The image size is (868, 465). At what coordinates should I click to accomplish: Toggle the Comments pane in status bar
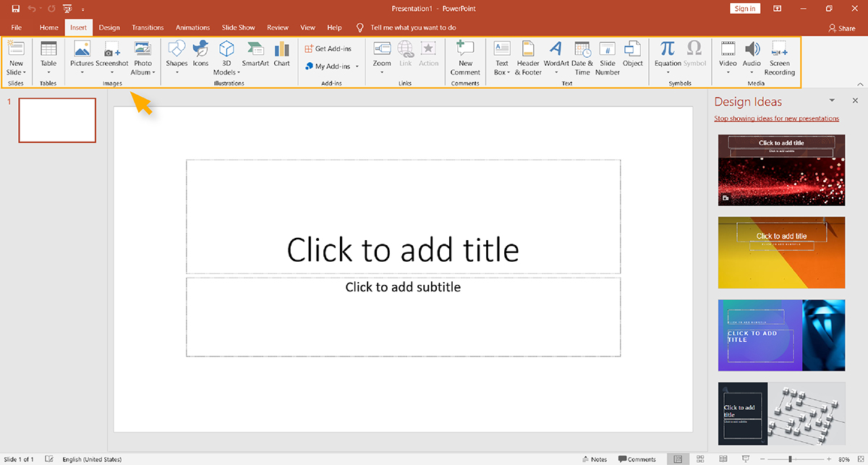pos(637,459)
